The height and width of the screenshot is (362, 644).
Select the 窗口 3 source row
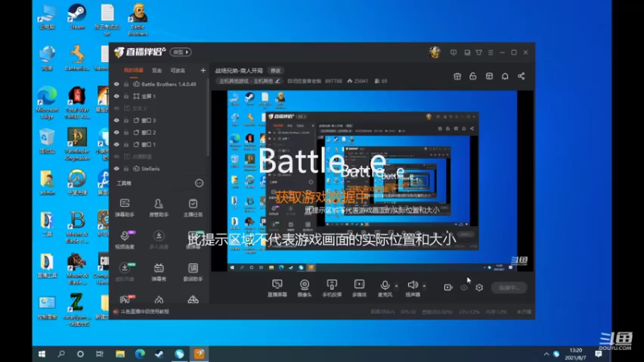pos(159,120)
